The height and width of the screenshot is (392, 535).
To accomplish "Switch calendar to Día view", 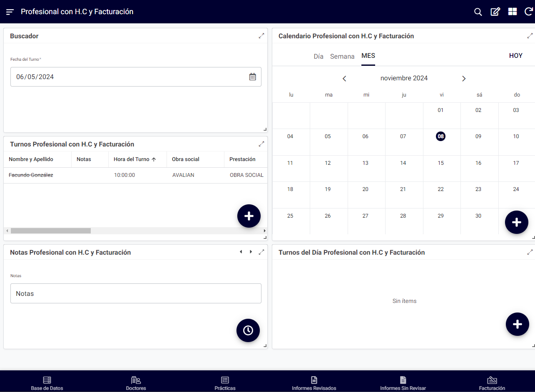I will [319, 56].
